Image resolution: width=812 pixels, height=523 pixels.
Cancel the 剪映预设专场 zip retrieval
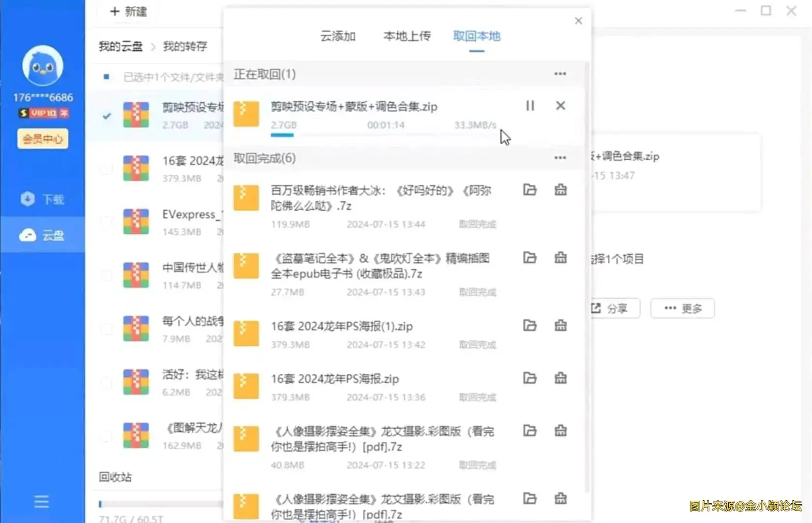click(560, 106)
